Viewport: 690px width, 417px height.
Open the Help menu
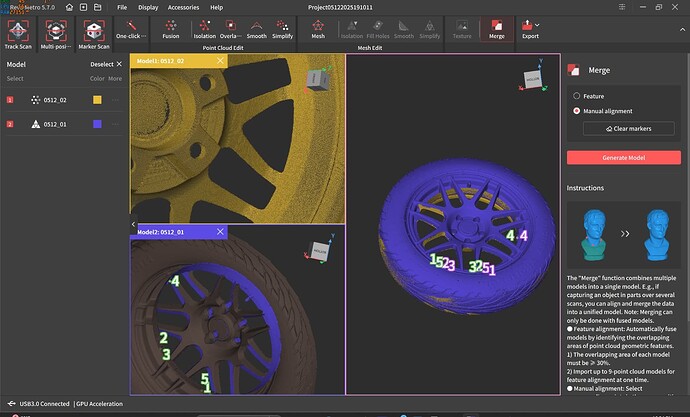(x=217, y=7)
